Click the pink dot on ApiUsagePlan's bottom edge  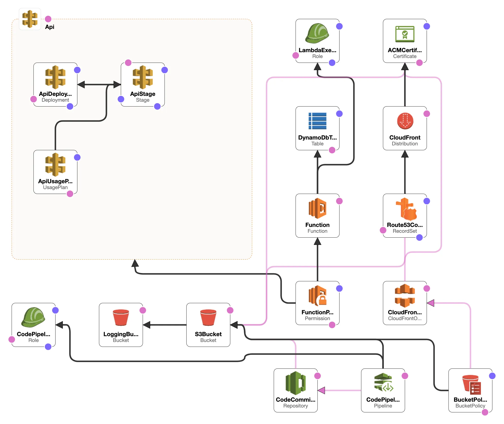click(x=70, y=194)
